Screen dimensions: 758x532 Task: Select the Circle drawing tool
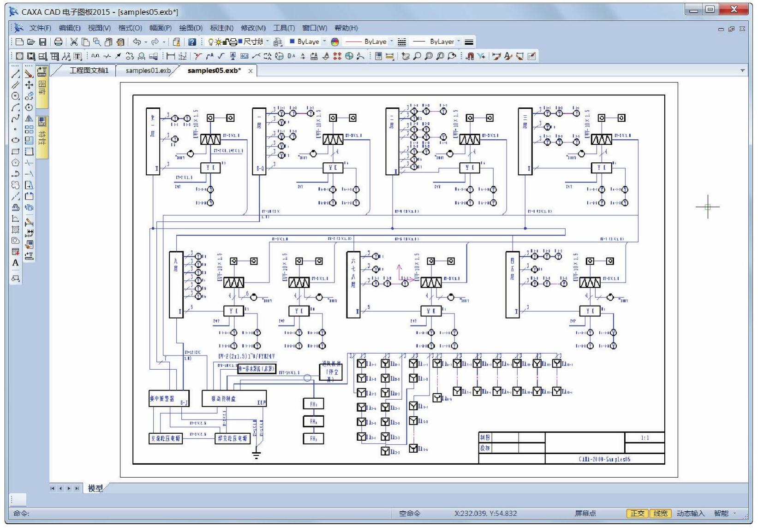coord(15,96)
